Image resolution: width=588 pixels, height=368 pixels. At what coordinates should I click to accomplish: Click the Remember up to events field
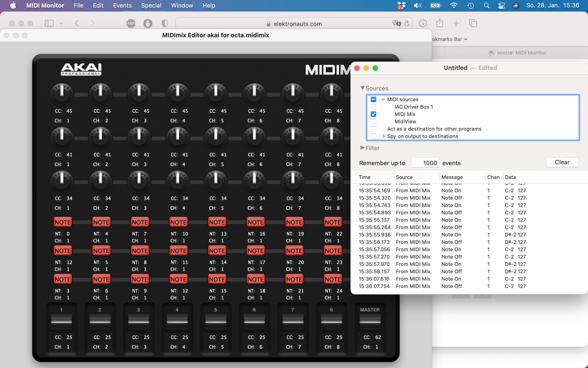[x=425, y=163]
